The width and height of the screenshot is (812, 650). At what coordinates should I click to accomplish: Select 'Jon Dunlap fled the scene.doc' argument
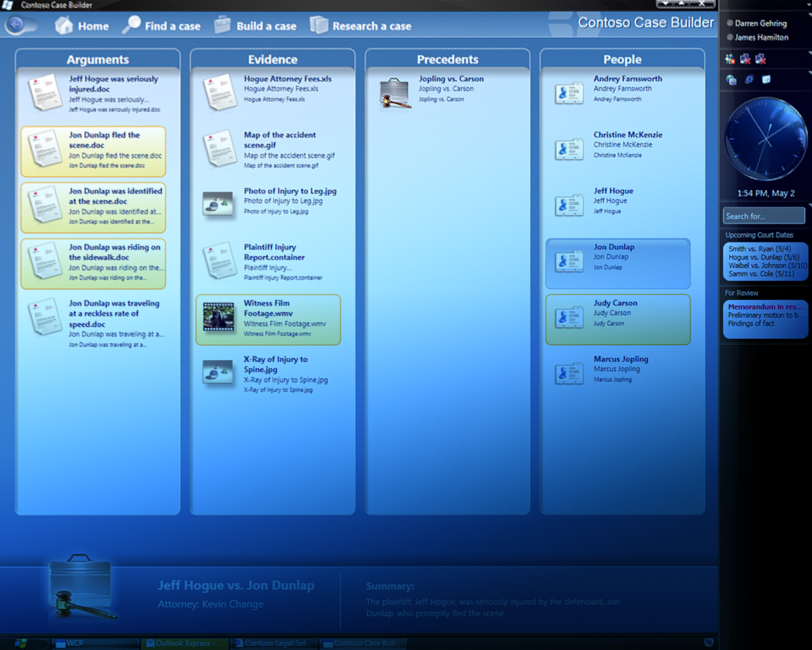click(94, 151)
